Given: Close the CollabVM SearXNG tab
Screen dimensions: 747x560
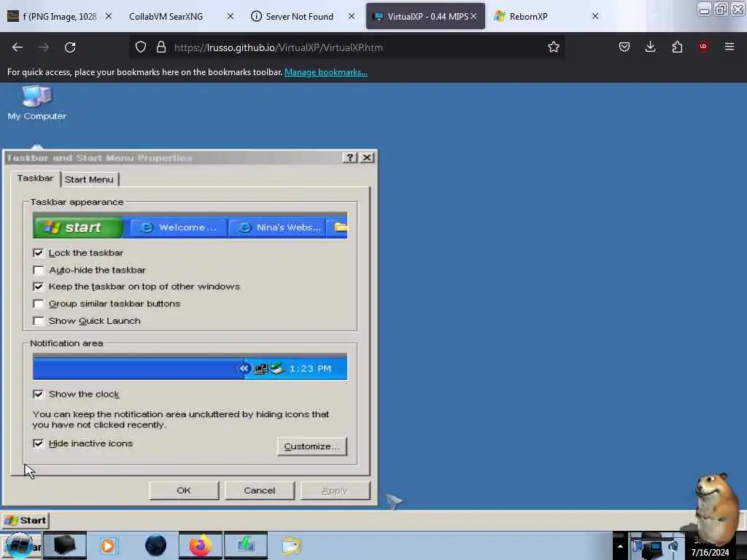Looking at the screenshot, I should (230, 16).
